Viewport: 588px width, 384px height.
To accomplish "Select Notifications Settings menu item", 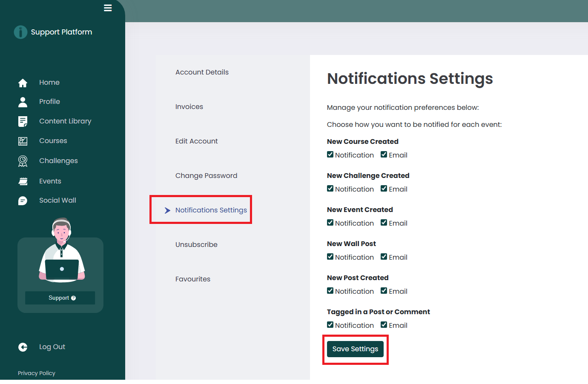I will pyautogui.click(x=211, y=210).
